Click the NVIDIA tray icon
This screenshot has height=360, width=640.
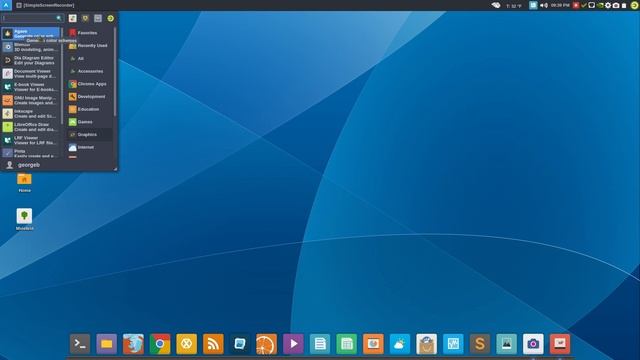[x=600, y=5]
